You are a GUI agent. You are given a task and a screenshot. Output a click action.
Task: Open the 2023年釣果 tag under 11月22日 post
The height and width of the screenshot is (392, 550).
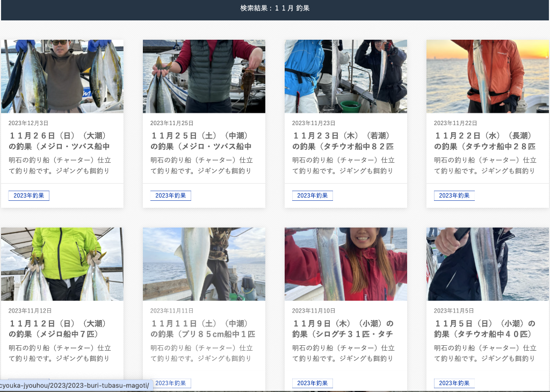pos(454,195)
